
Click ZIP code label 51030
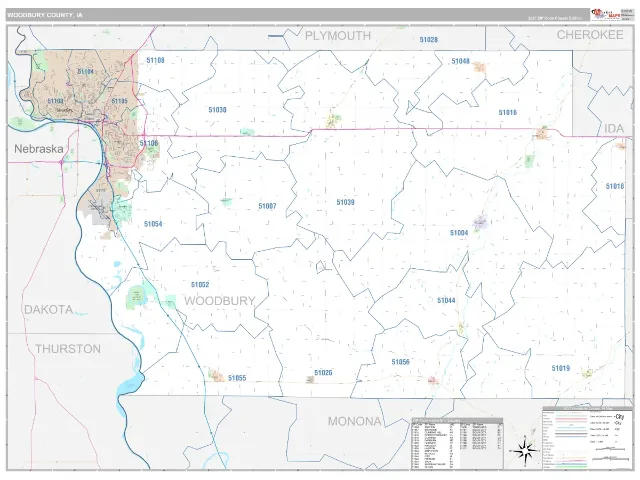[x=217, y=110]
